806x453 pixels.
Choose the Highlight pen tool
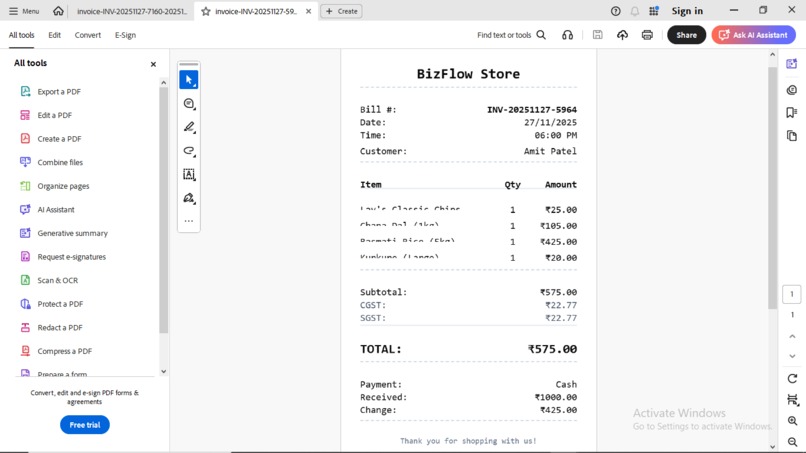coord(189,127)
